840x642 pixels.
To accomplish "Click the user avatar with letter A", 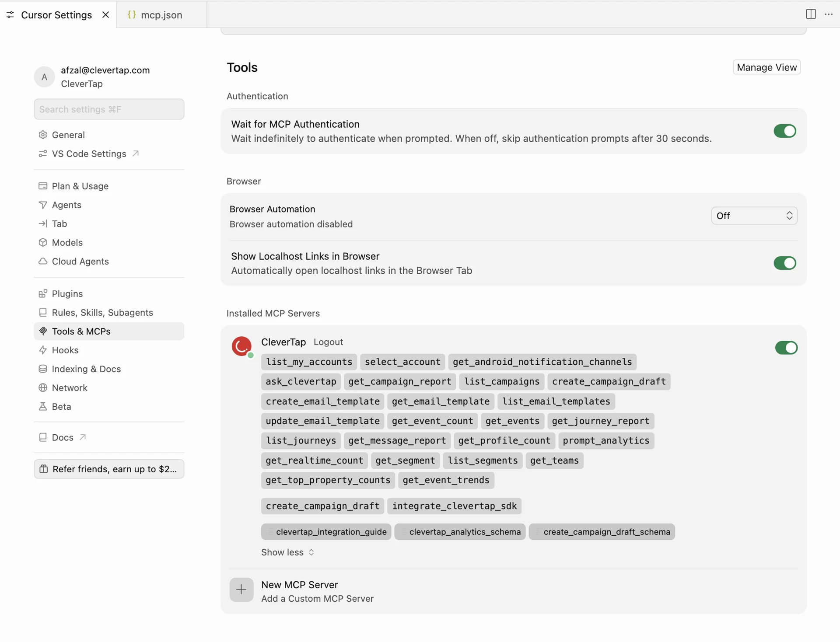I will coord(44,77).
